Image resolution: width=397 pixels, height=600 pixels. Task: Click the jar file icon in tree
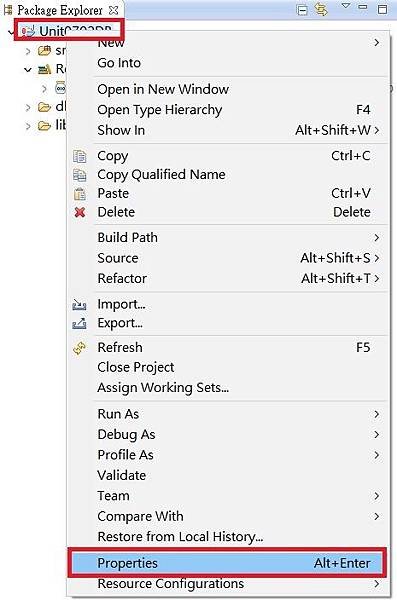click(60, 88)
